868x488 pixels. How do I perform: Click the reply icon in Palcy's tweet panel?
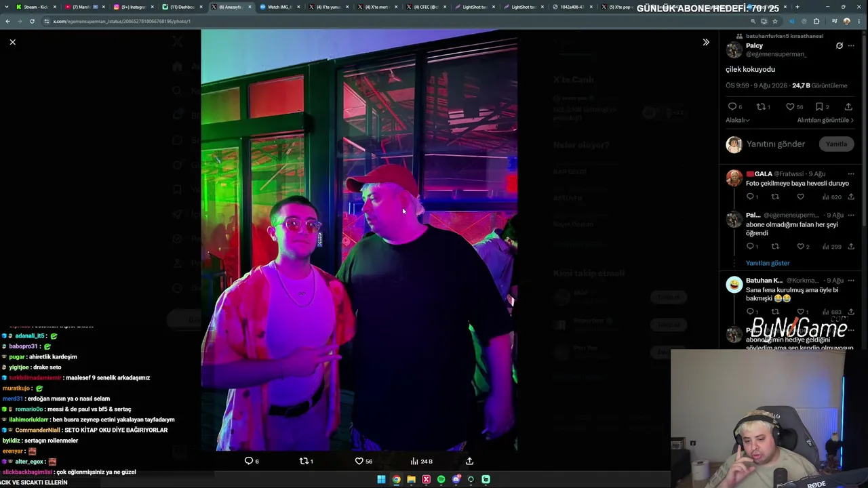click(x=732, y=107)
